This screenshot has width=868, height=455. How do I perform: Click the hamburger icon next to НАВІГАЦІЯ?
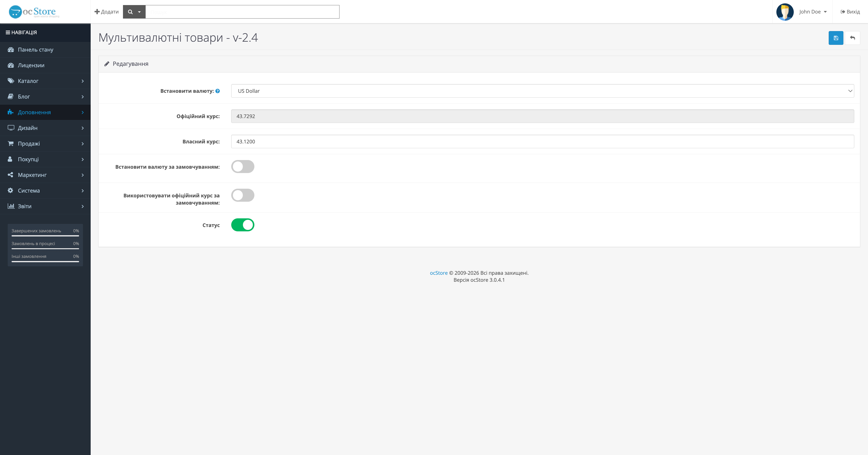pyautogui.click(x=8, y=32)
